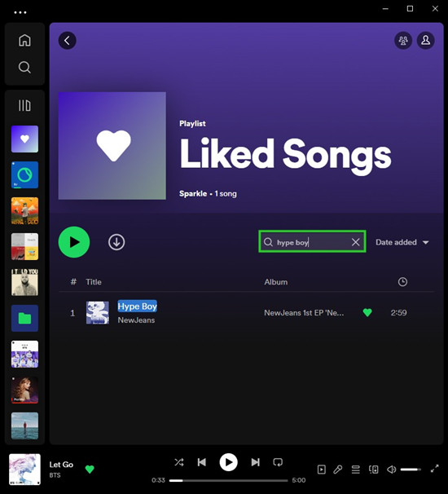Viewport: 448px width, 494px height.
Task: Sort by the duration clock icon
Action: (402, 282)
